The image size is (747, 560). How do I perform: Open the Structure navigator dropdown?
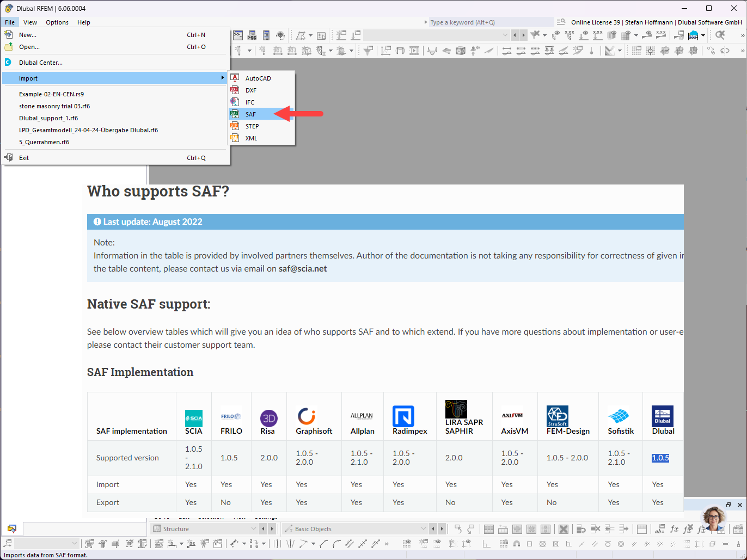[x=253, y=528]
